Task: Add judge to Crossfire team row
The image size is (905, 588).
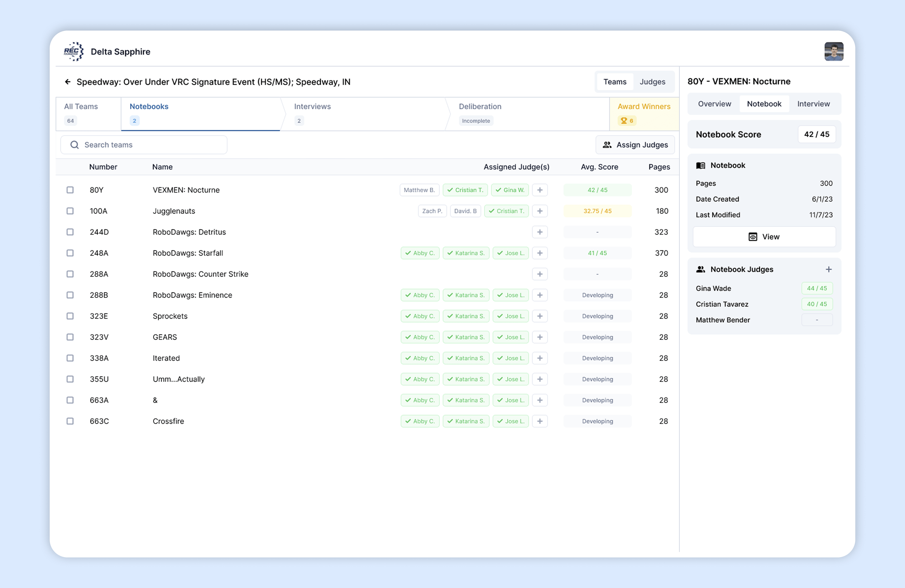Action: (x=539, y=421)
